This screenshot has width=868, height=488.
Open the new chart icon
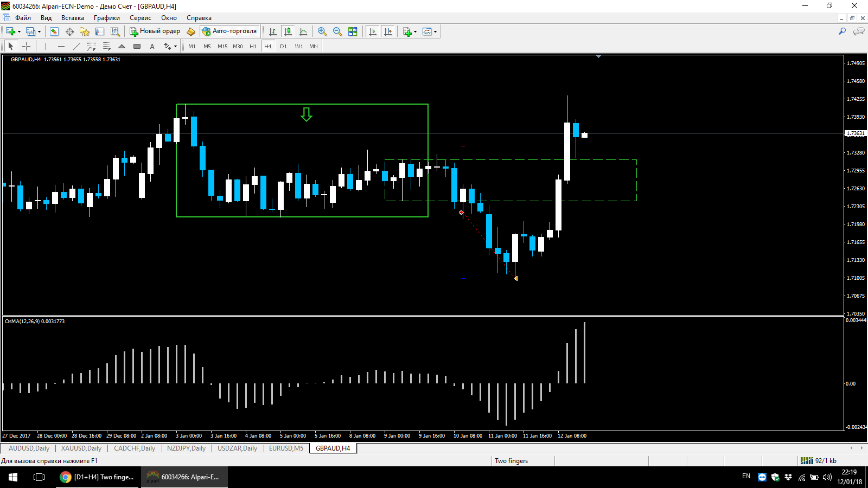coord(10,31)
